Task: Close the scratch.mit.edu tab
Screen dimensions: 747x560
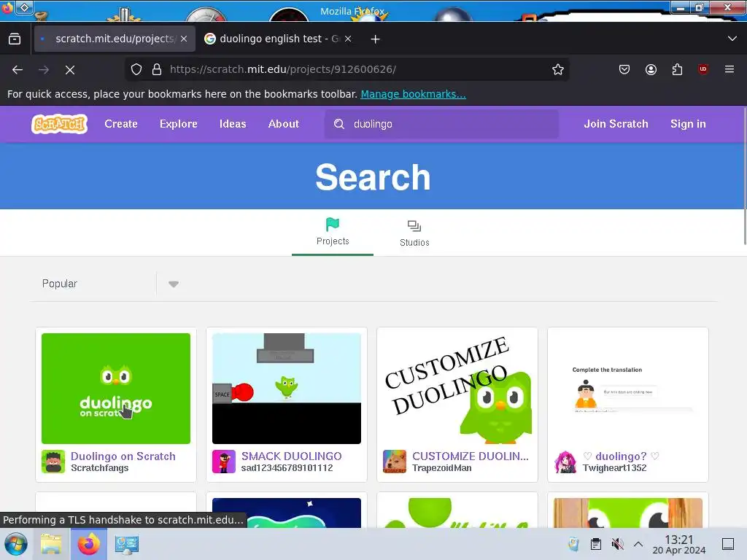Action: 184,39
